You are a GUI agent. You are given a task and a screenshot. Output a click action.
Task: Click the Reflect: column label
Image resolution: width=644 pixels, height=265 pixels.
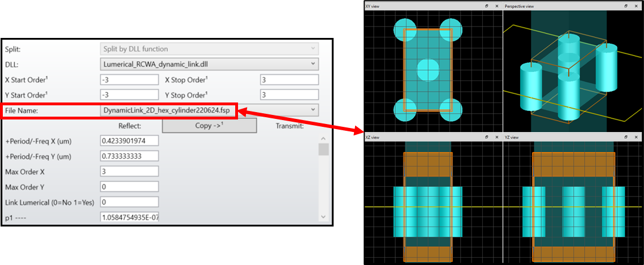(x=130, y=126)
